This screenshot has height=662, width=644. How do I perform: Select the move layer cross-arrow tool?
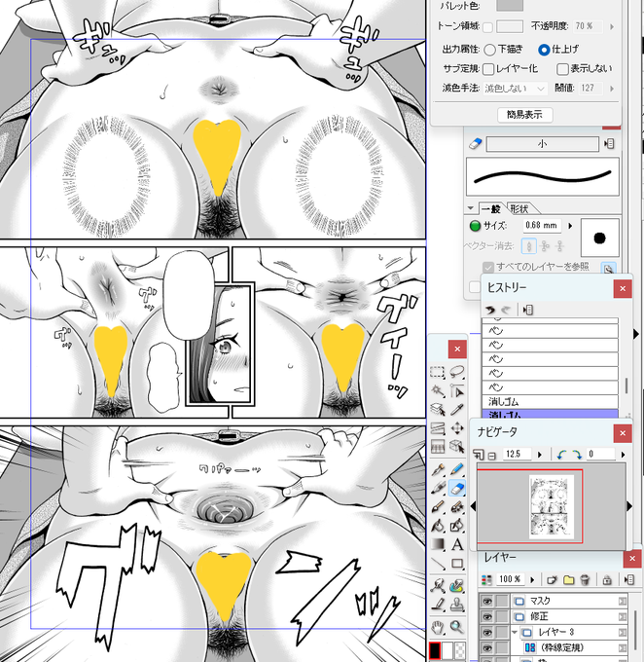[457, 428]
